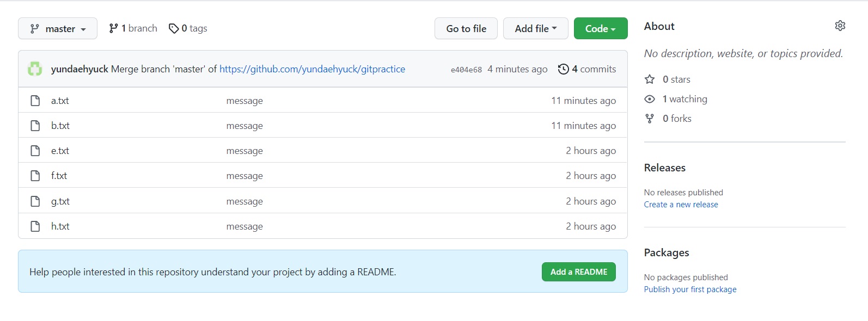Click 2 hours ago in f.txt row
Image resolution: width=868 pixels, height=321 pixels.
(591, 176)
